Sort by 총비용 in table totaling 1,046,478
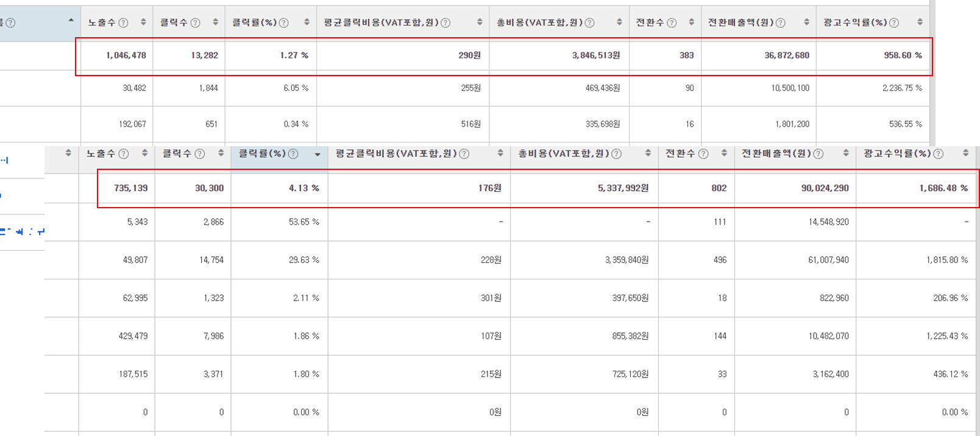980x436 pixels. (619, 22)
